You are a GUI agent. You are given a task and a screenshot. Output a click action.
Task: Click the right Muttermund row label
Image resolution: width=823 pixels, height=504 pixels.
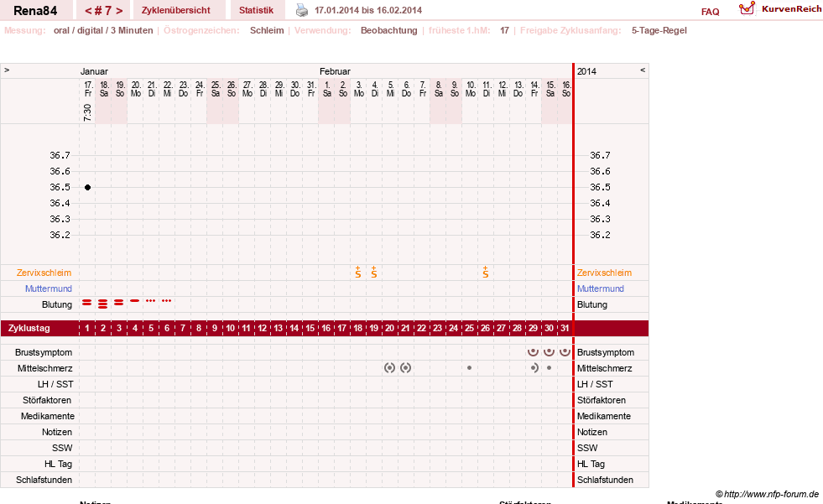(x=601, y=288)
